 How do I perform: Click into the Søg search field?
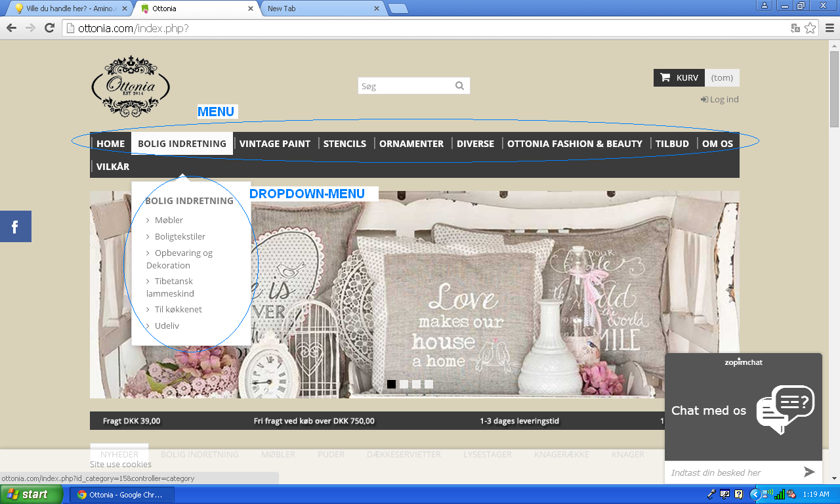click(405, 86)
